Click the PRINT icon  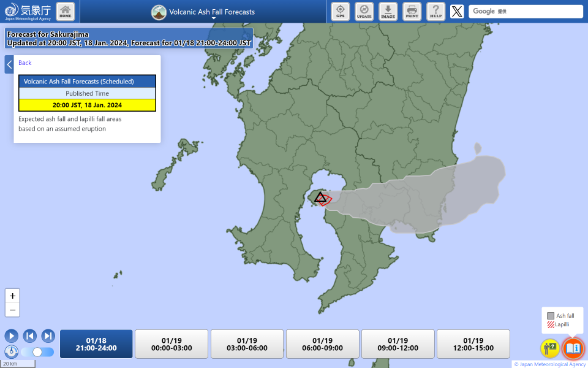click(x=412, y=11)
